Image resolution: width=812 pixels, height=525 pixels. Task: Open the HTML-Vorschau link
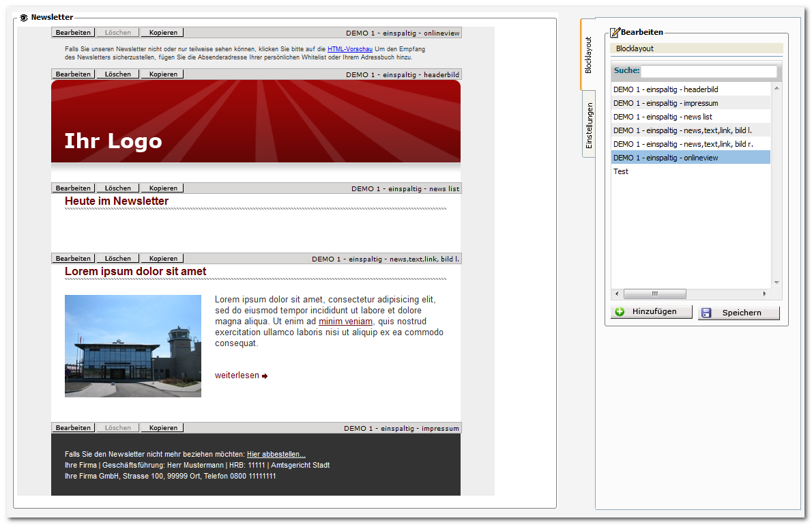(x=350, y=49)
